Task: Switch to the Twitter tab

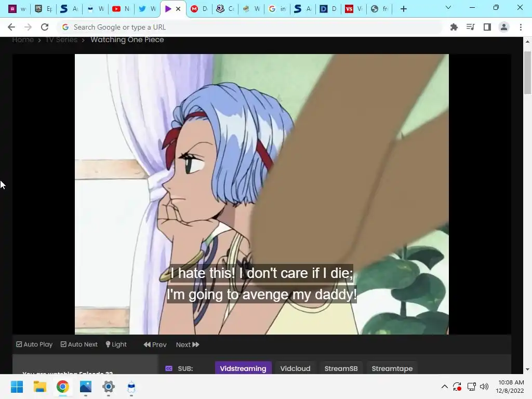Action: tap(147, 9)
